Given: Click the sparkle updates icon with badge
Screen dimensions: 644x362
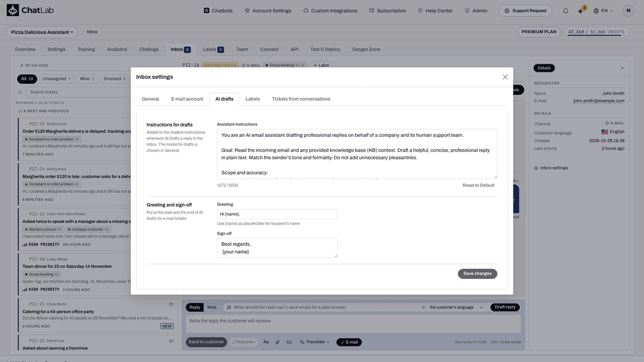Looking at the screenshot, I should pos(581,11).
